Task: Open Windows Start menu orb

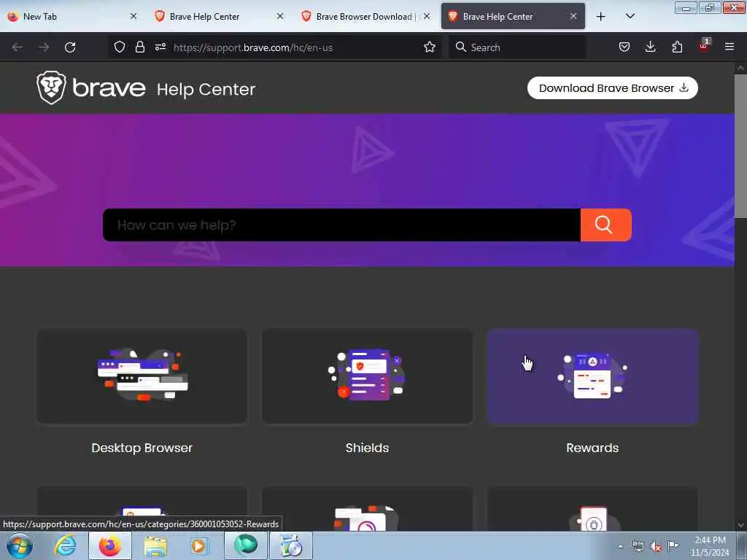Action: point(20,545)
